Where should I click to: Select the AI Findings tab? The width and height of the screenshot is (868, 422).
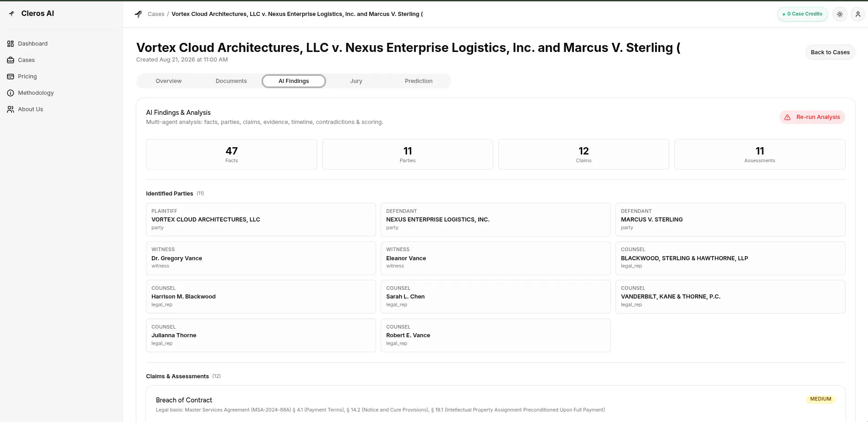(294, 81)
